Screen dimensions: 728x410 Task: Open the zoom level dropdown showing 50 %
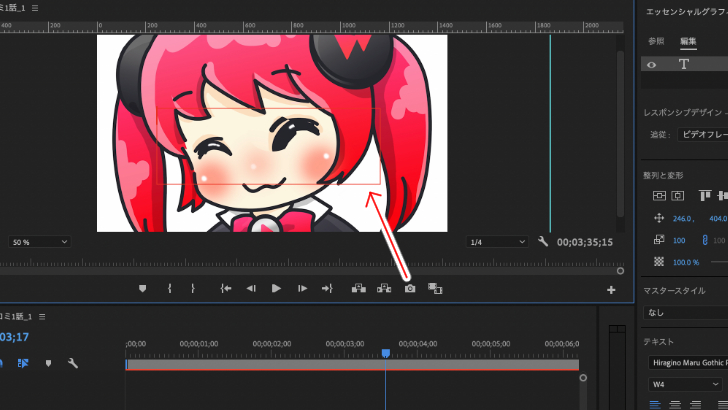pyautogui.click(x=39, y=242)
